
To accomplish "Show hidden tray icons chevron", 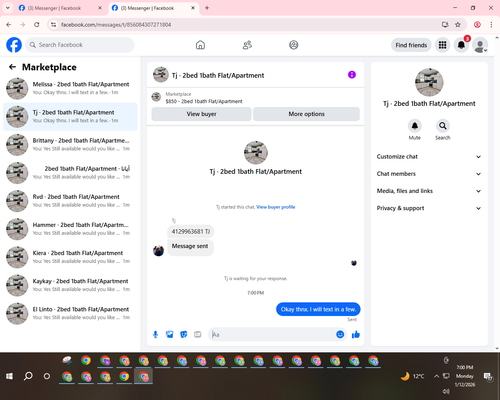I will click(436, 376).
